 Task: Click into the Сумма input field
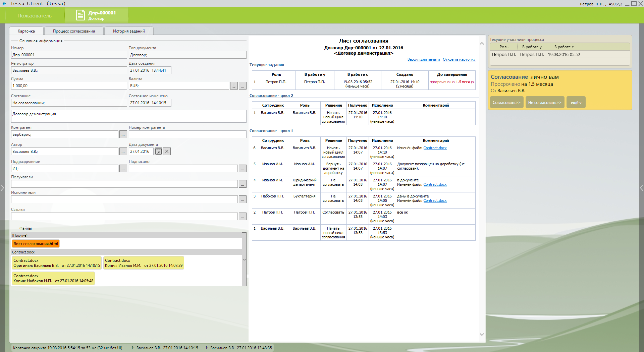(x=69, y=86)
